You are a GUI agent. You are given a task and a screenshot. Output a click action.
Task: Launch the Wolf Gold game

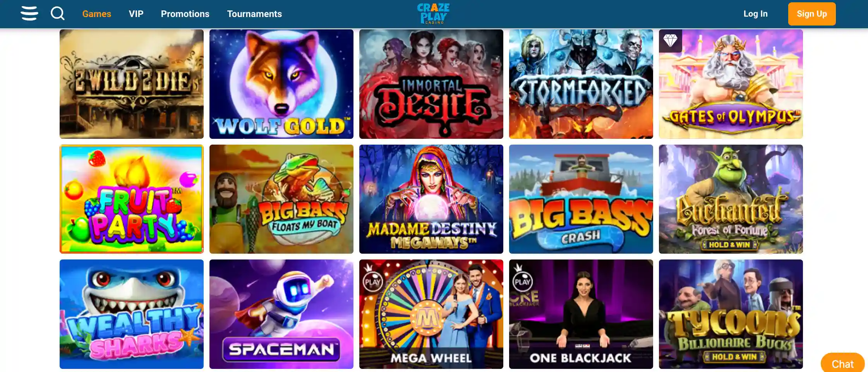(281, 84)
